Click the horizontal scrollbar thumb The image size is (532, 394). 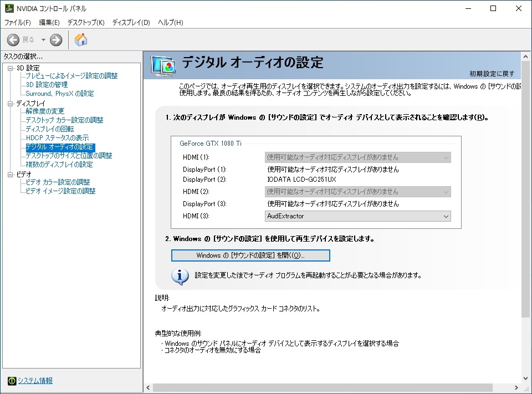point(323,387)
